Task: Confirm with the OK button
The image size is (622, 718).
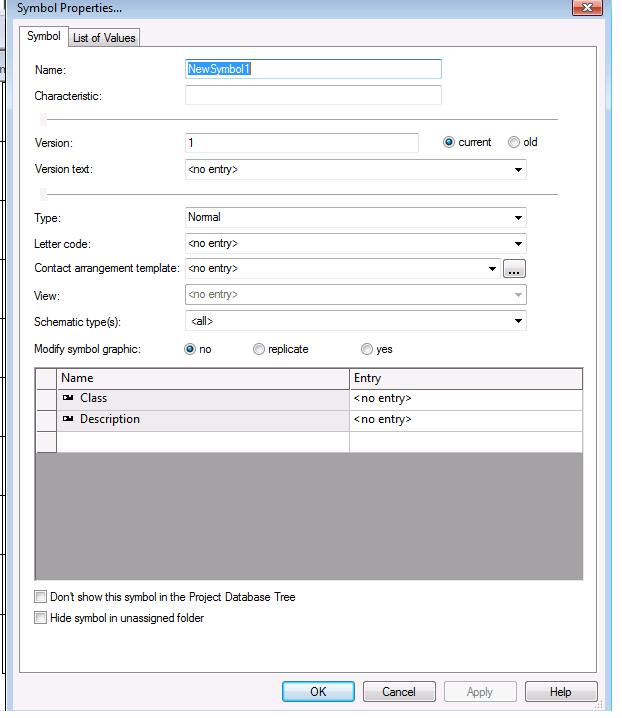Action: [x=318, y=691]
